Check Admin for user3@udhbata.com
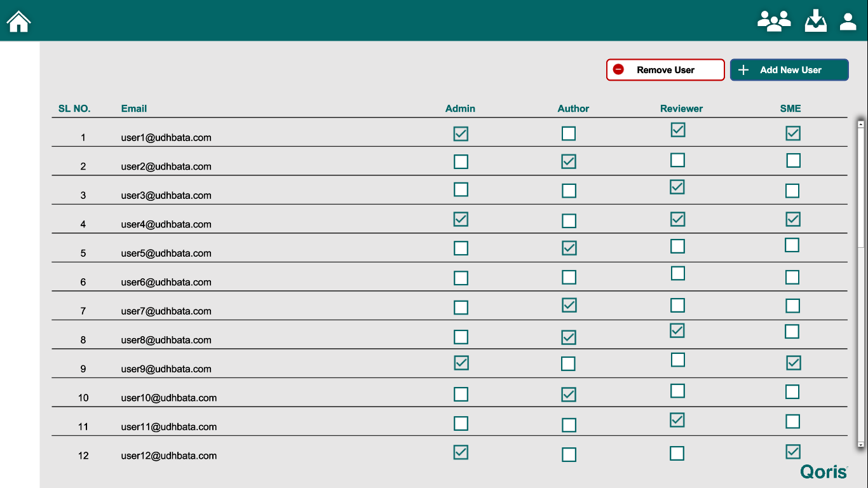Screen dimensions: 868x488 (461, 189)
